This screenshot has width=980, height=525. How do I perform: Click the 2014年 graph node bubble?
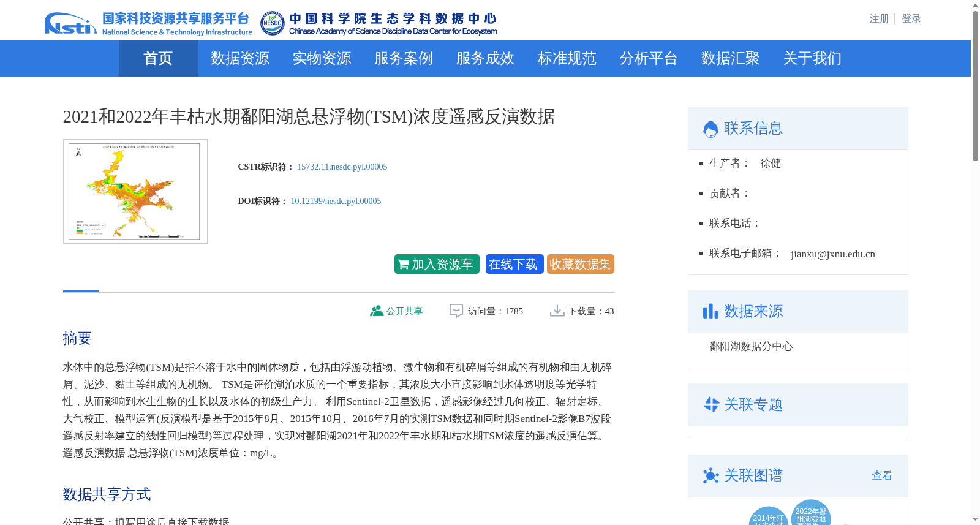pos(768,516)
